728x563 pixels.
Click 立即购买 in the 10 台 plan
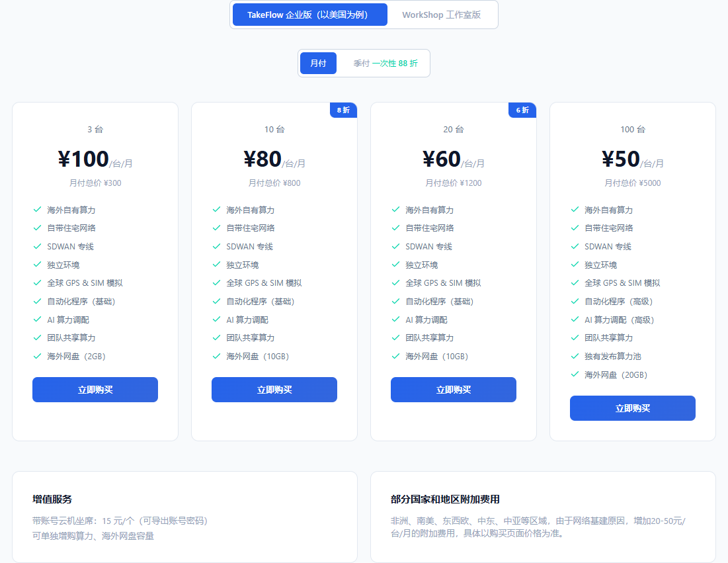tap(274, 389)
